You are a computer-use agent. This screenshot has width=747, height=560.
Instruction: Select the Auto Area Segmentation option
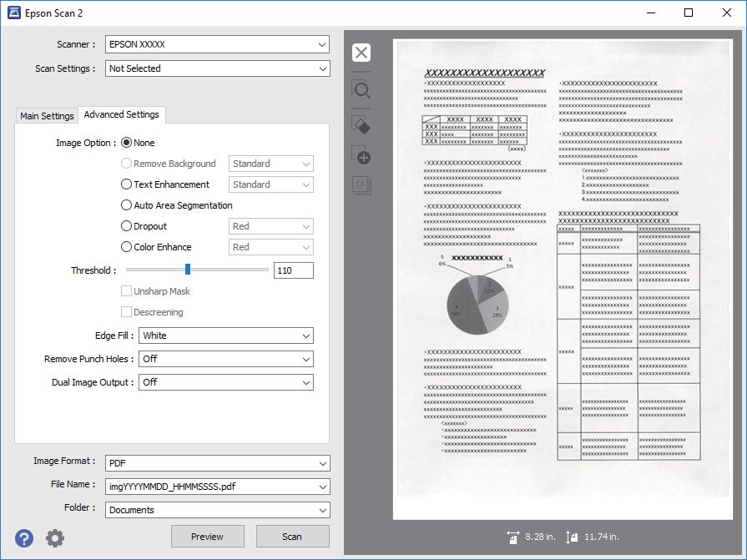(x=126, y=205)
